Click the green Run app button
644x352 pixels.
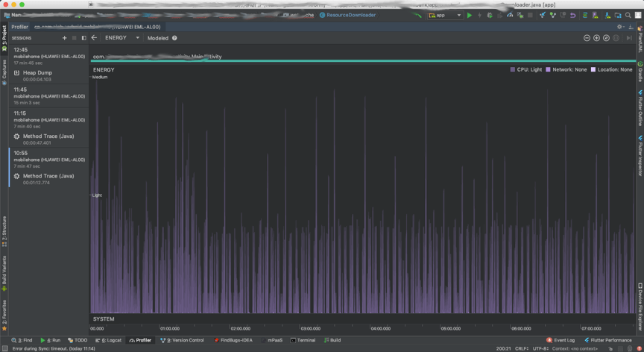pyautogui.click(x=470, y=15)
